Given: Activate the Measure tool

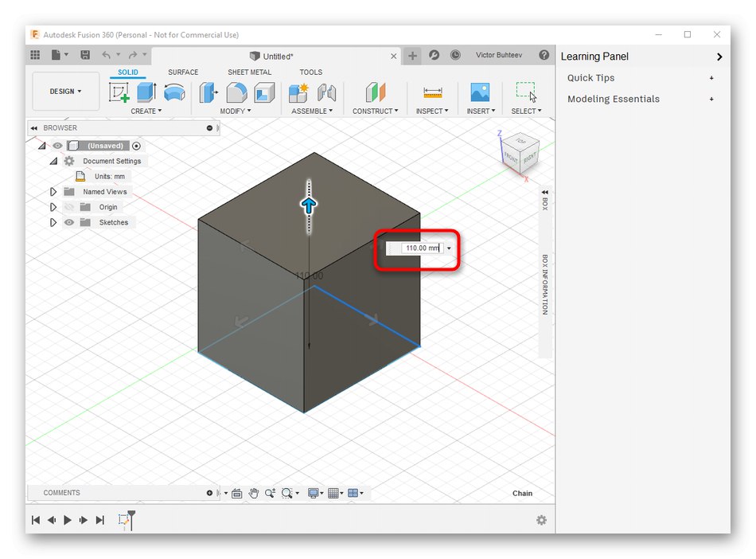Looking at the screenshot, I should [432, 92].
